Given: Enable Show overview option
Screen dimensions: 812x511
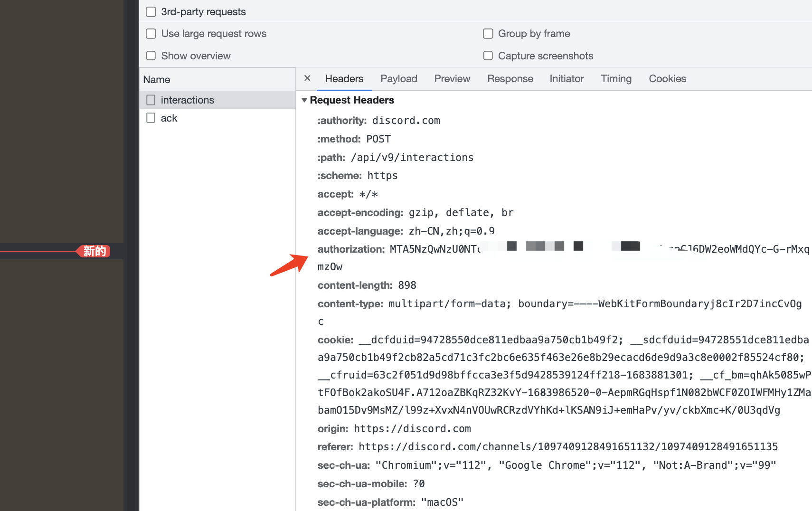Looking at the screenshot, I should tap(151, 56).
